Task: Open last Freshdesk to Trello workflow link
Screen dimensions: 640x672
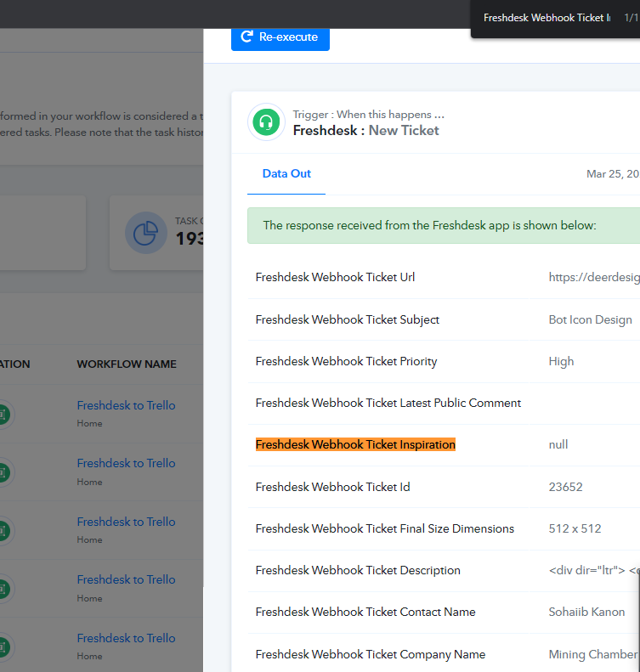Action: coord(126,638)
